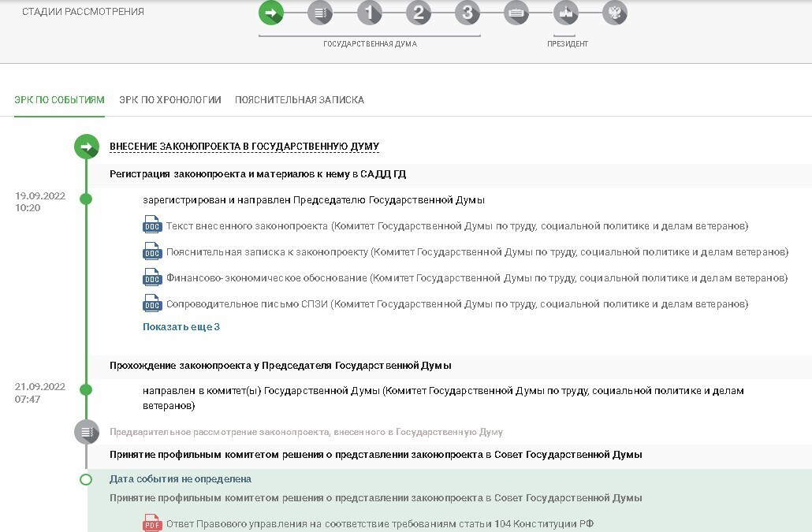Click the second reading stage circle
Screen dimensions: 812x532
[x=419, y=13]
